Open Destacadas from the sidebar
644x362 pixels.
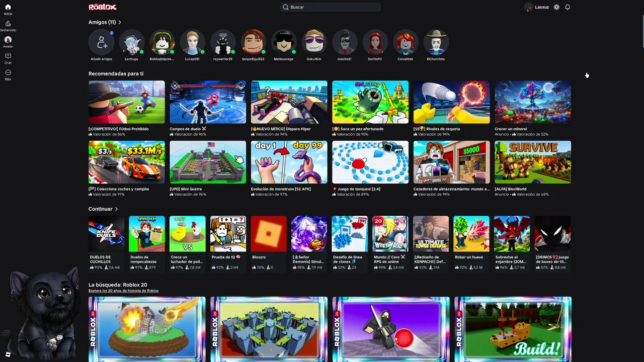coord(8,26)
